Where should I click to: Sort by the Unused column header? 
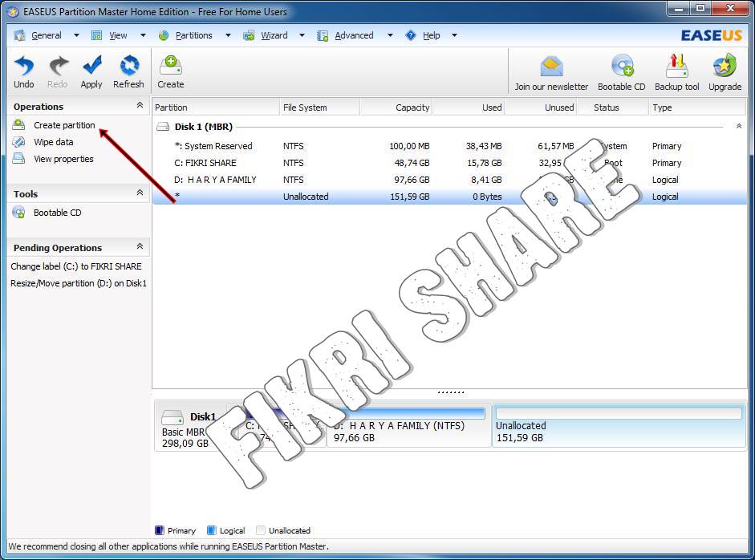point(541,108)
